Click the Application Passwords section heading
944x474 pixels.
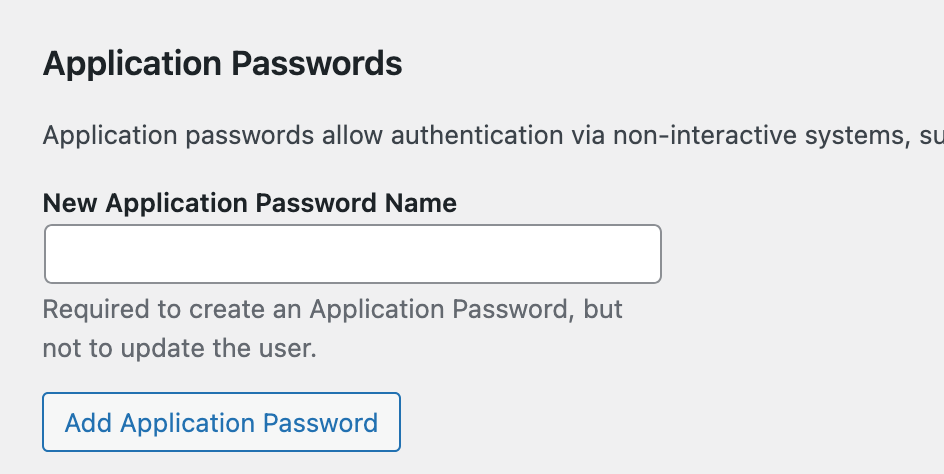click(x=222, y=65)
